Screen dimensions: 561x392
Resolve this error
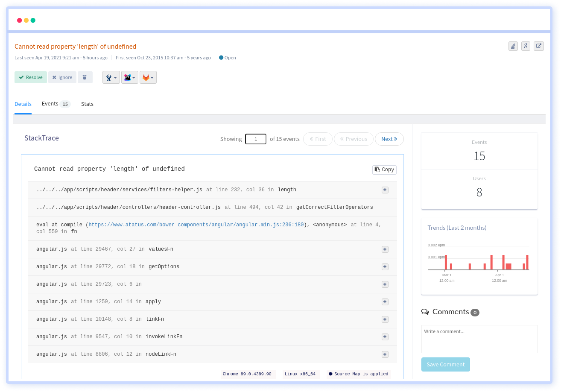(x=30, y=77)
